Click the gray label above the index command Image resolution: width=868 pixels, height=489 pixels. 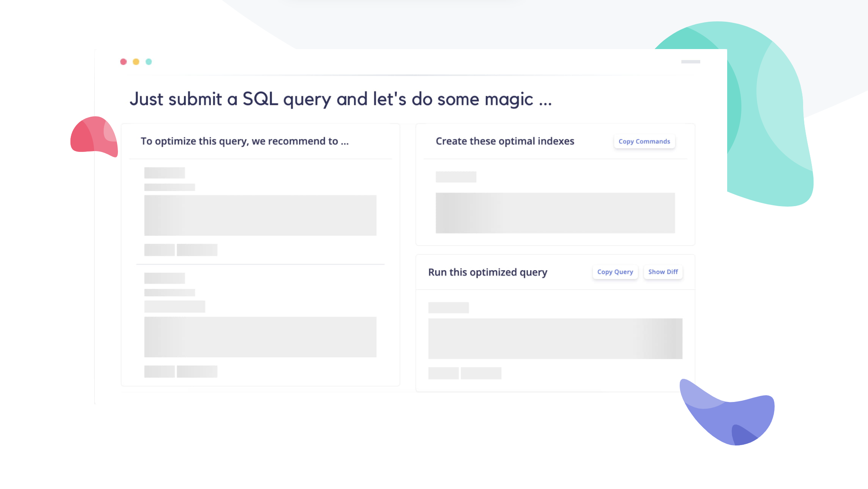[456, 176]
